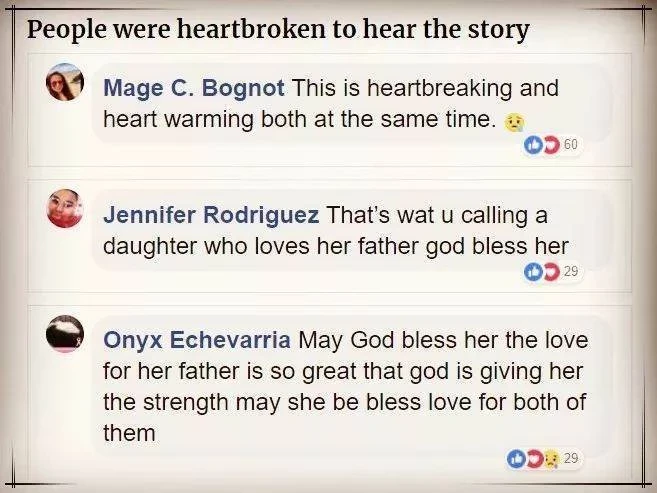Open Mage C. Bognot's profile picture
657x493 pixels.
click(65, 83)
